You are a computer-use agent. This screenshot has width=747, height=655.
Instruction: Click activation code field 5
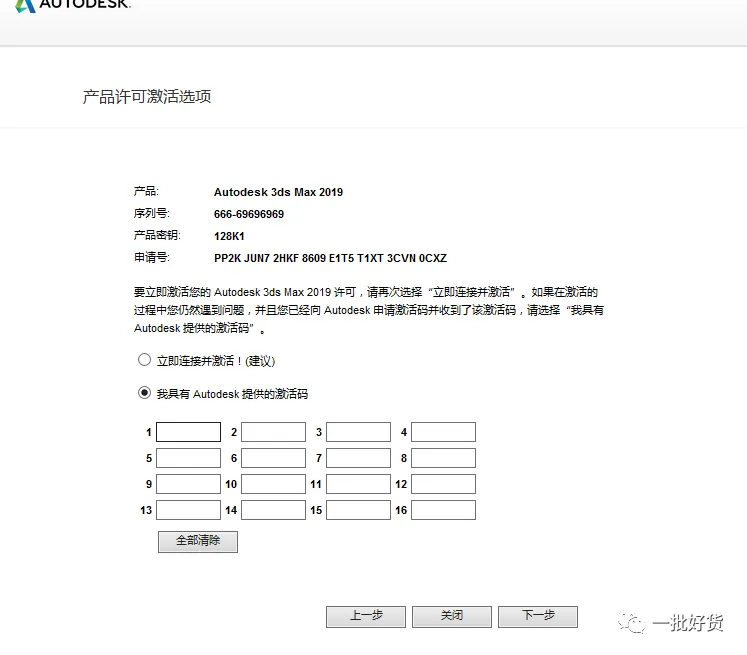[189, 458]
